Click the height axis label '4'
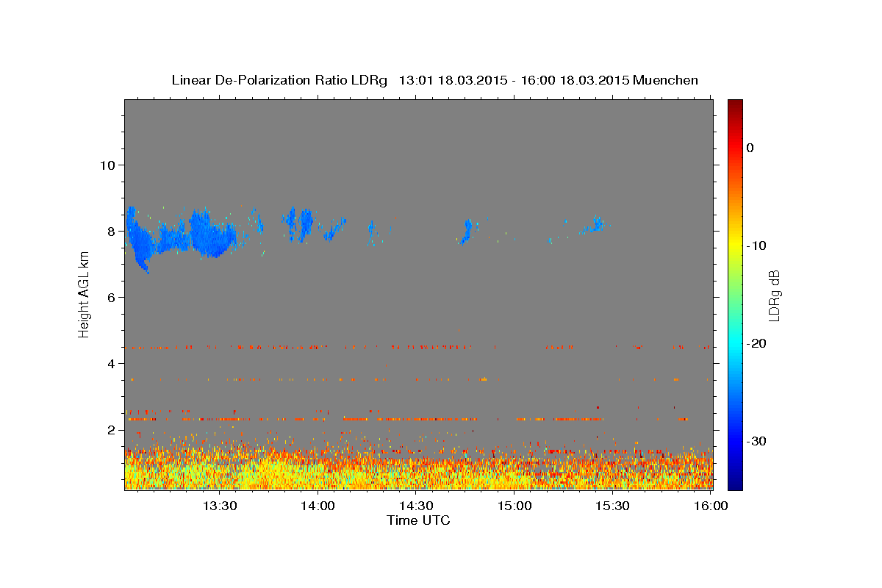 point(111,363)
